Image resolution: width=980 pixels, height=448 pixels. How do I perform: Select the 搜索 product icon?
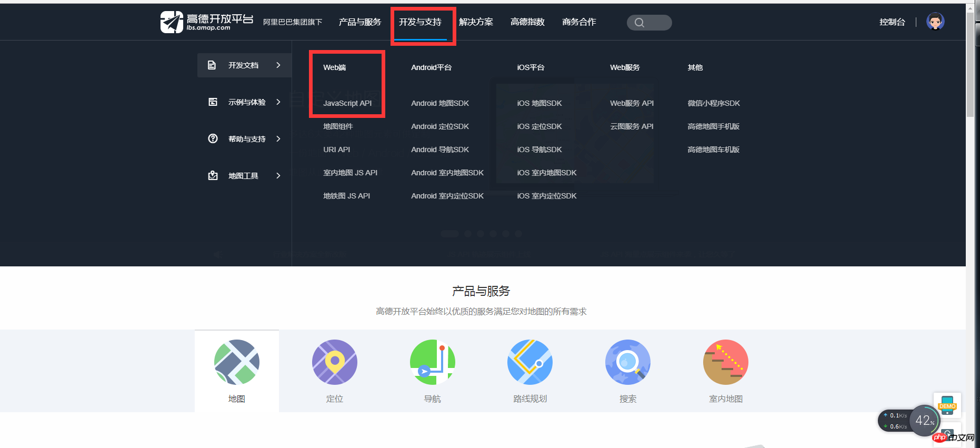click(628, 362)
